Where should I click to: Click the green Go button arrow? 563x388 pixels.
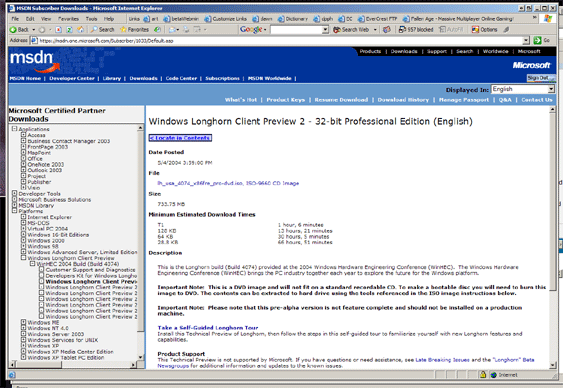[537, 41]
